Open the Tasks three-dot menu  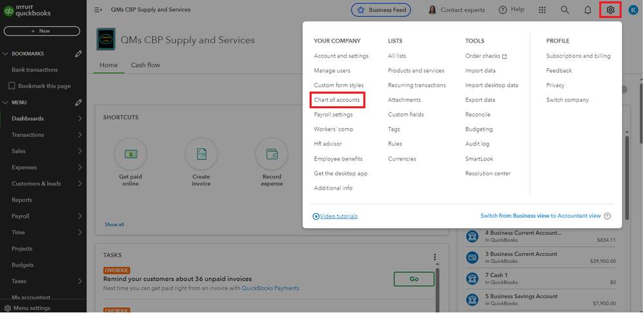(x=434, y=257)
